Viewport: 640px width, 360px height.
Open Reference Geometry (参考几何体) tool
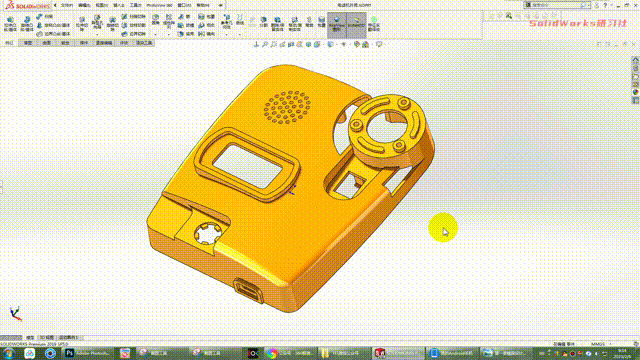pos(227,21)
